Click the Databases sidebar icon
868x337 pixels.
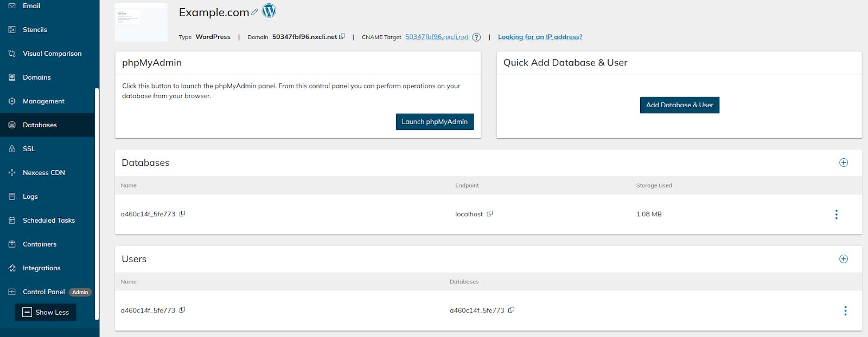point(12,125)
